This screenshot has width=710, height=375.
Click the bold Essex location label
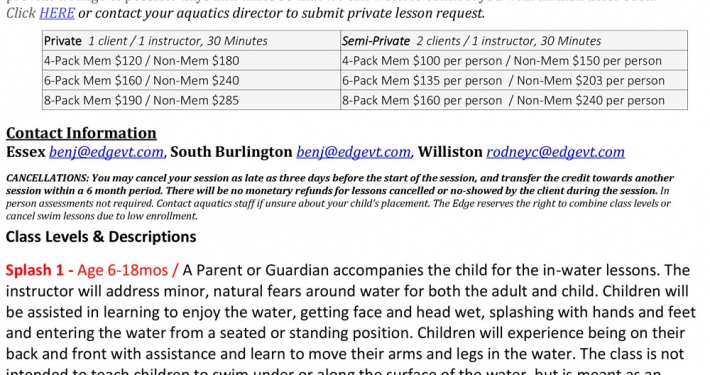(26, 152)
